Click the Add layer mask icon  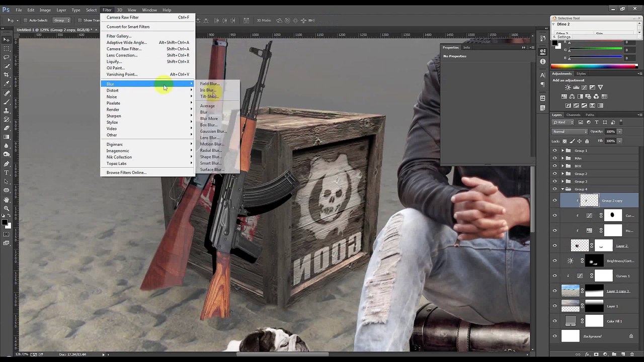(596, 354)
